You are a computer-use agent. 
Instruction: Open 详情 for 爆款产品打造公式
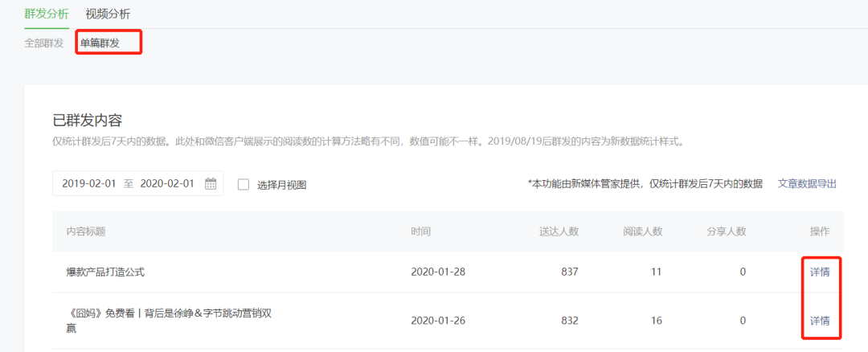tap(820, 272)
